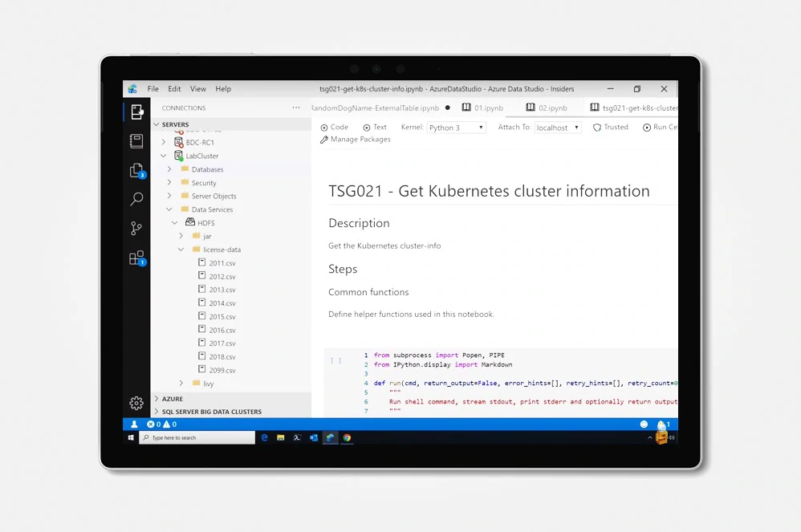Open the Extensions icon in activity bar

(x=137, y=258)
